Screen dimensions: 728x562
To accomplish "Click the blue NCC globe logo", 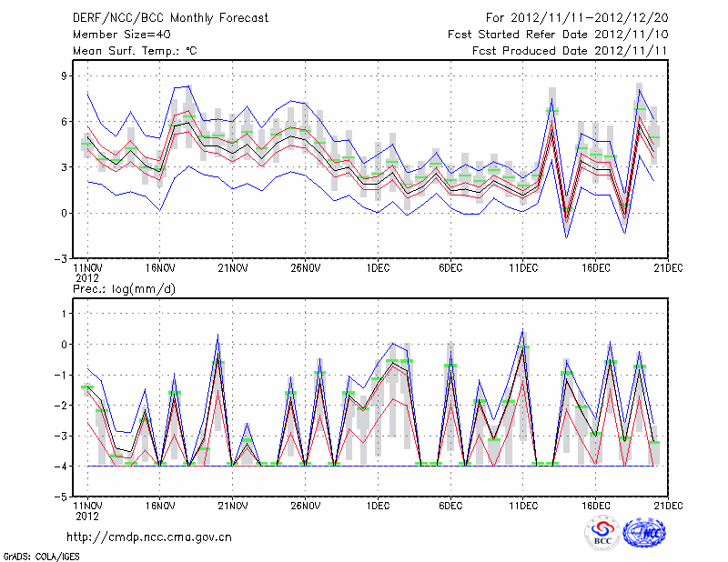I will (x=648, y=535).
